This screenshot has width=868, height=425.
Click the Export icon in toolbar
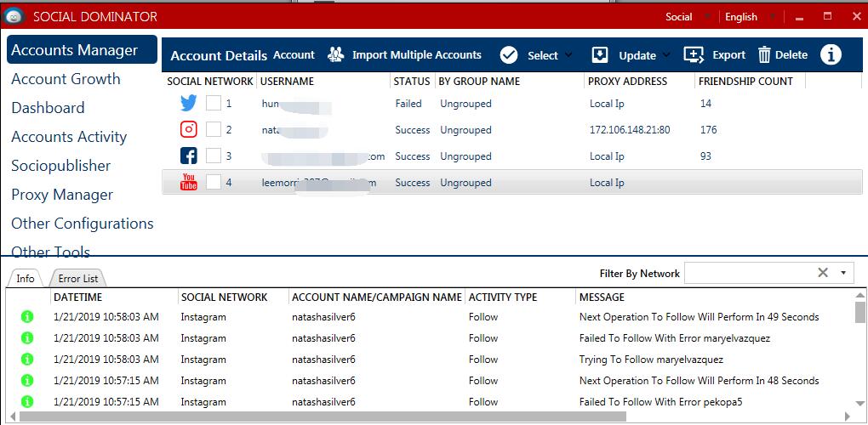[x=694, y=55]
